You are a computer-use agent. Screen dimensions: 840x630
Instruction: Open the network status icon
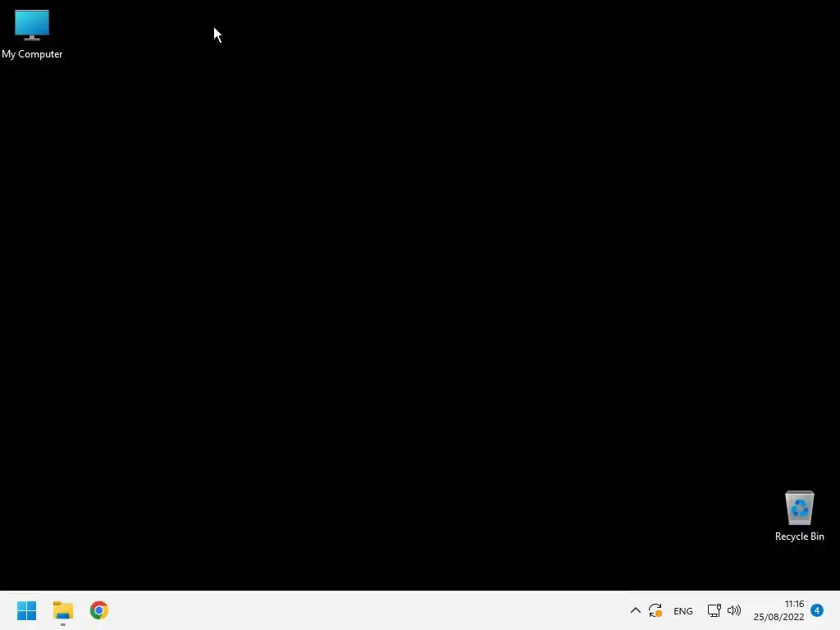714,610
